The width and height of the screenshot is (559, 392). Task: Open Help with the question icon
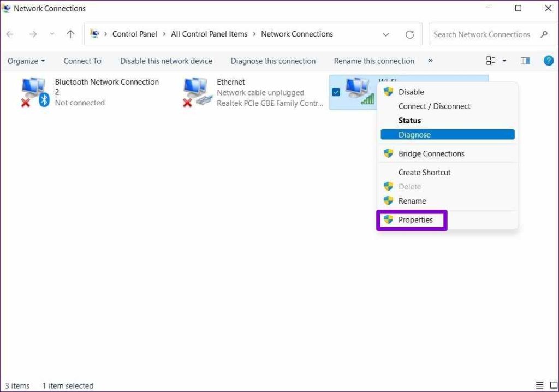click(x=548, y=61)
